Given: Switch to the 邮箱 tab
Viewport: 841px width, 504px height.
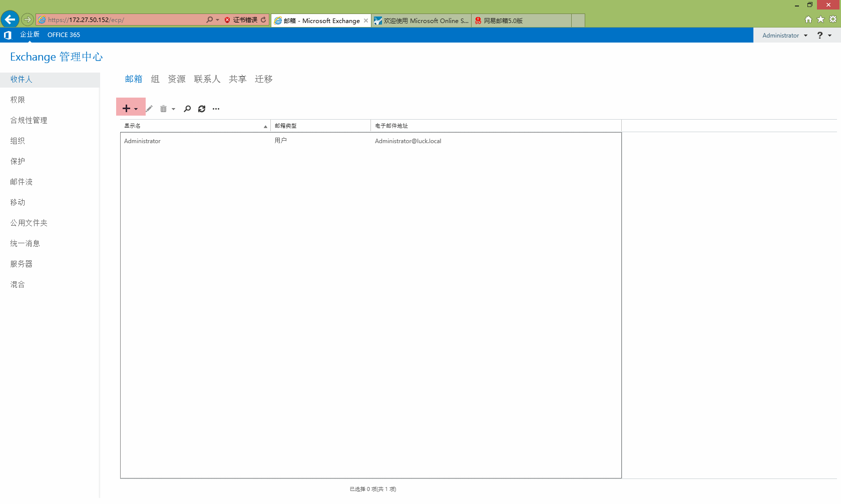Looking at the screenshot, I should coord(134,79).
